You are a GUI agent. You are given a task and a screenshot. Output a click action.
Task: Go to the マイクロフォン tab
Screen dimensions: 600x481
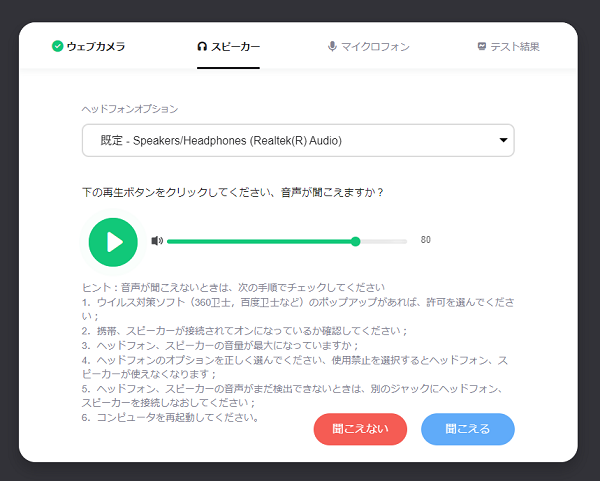tap(376, 46)
